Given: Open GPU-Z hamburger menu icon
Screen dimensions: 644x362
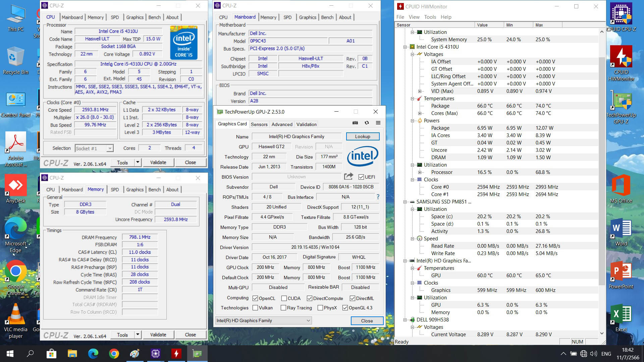Looking at the screenshot, I should tap(378, 123).
